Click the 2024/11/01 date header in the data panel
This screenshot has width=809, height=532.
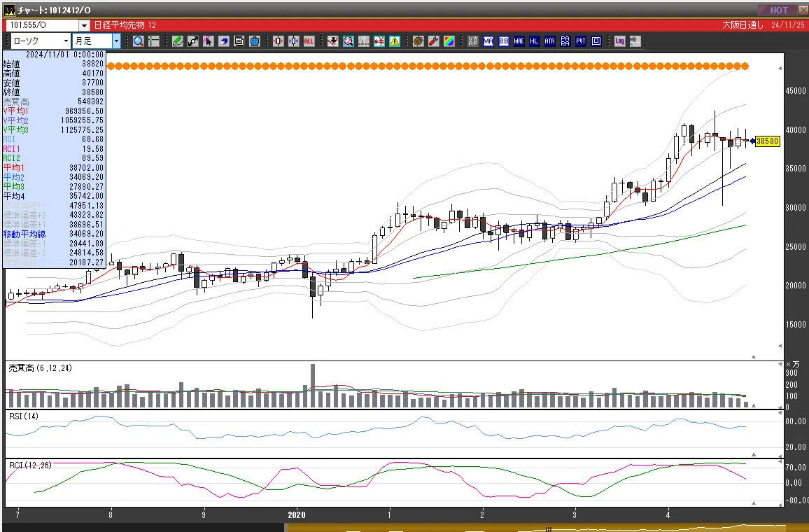coord(64,54)
